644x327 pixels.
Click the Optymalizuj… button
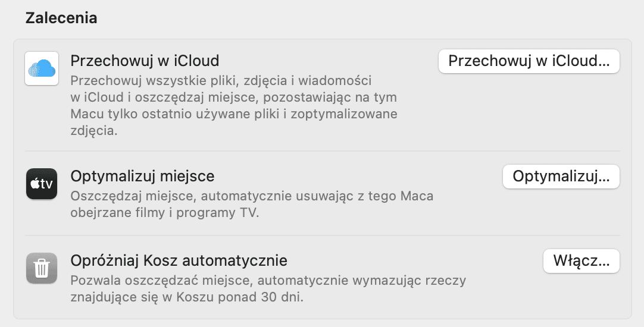coord(561,177)
